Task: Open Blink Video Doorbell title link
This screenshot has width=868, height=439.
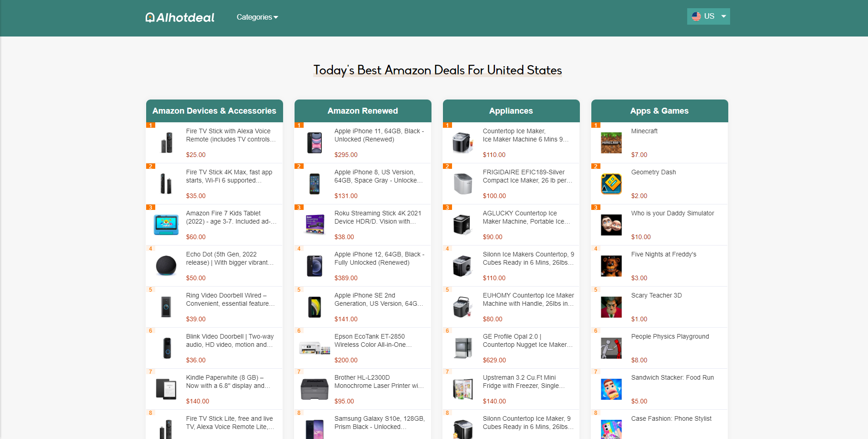Action: [x=230, y=340]
